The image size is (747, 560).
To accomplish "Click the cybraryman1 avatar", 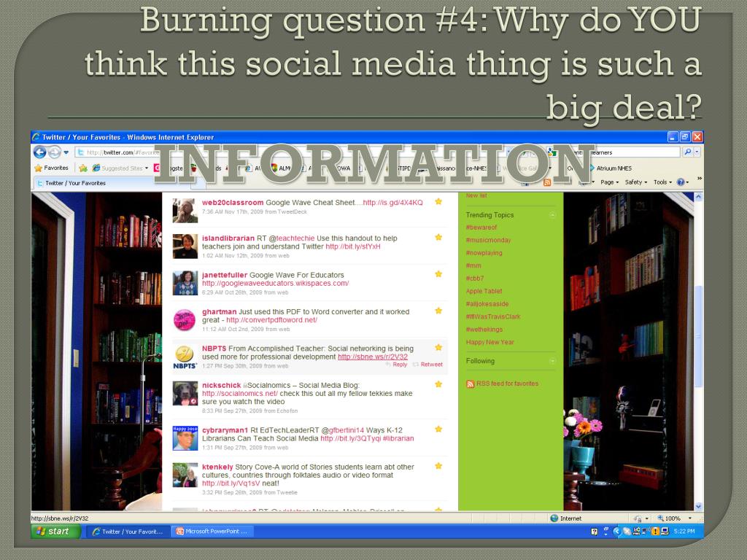I will 185,438.
